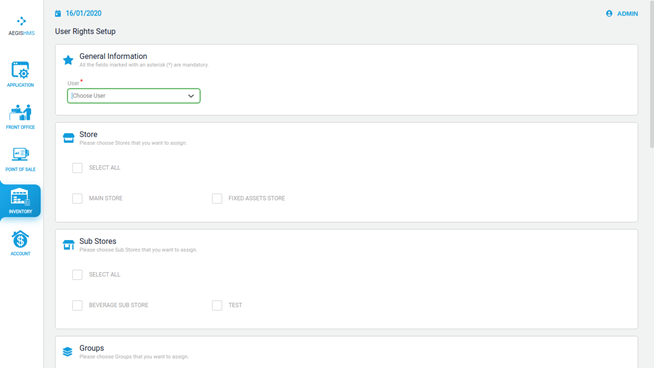
Task: Tick the Main Store checkbox
Action: (77, 198)
